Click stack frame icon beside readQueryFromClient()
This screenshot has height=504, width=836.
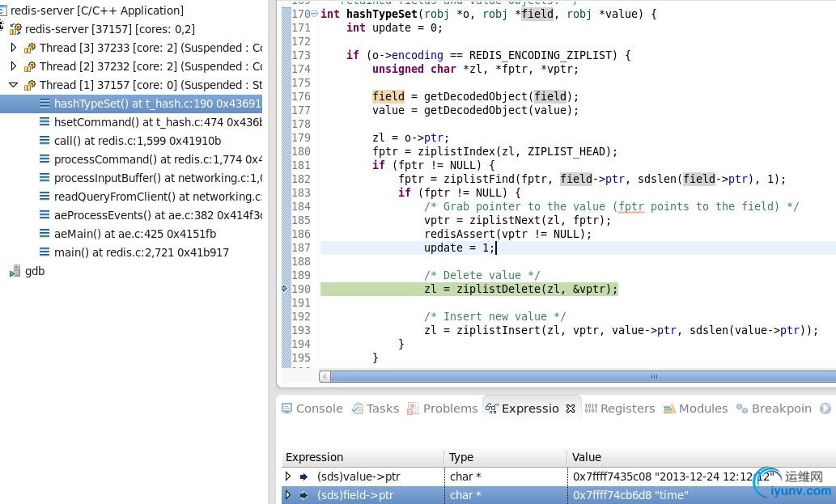(45, 197)
